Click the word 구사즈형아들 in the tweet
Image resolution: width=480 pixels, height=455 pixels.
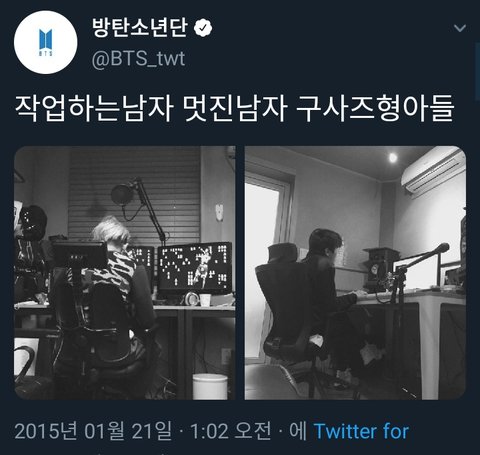coord(375,109)
